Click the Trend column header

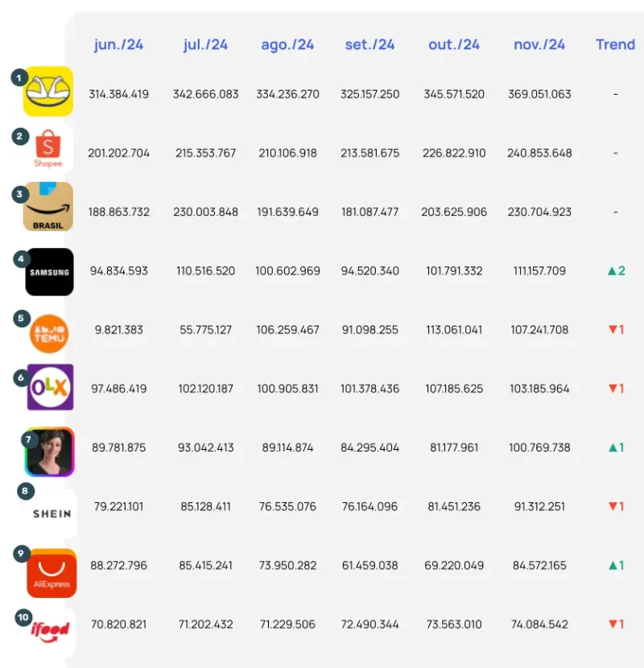click(616, 45)
